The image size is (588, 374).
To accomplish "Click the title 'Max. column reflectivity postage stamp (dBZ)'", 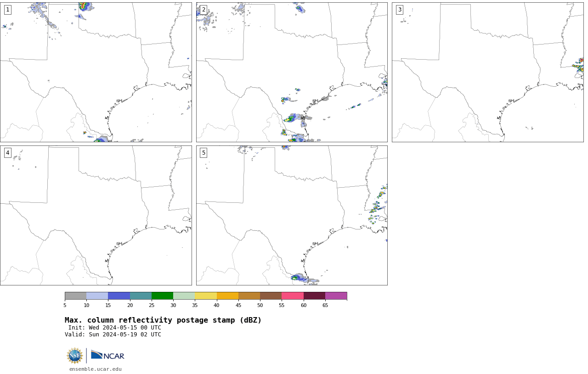I will 163,320.
